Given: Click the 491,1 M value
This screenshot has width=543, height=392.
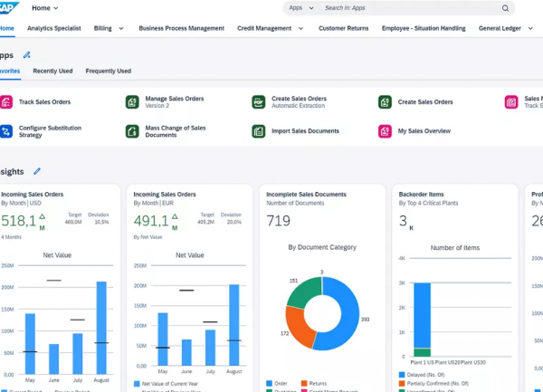Looking at the screenshot, I should (x=156, y=222).
